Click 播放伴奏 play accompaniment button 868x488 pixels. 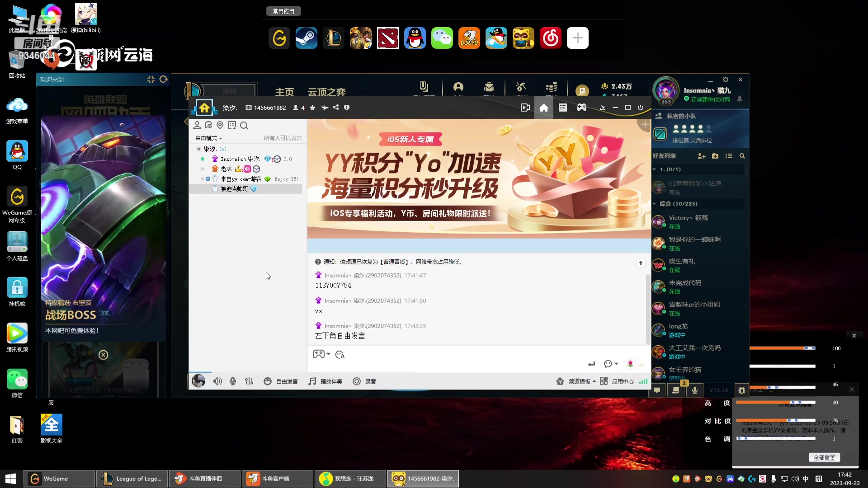click(325, 381)
